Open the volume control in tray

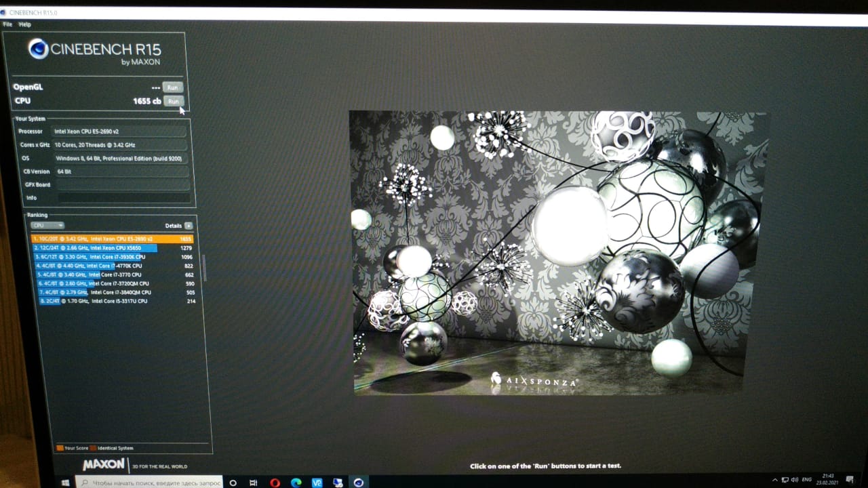[x=795, y=479]
